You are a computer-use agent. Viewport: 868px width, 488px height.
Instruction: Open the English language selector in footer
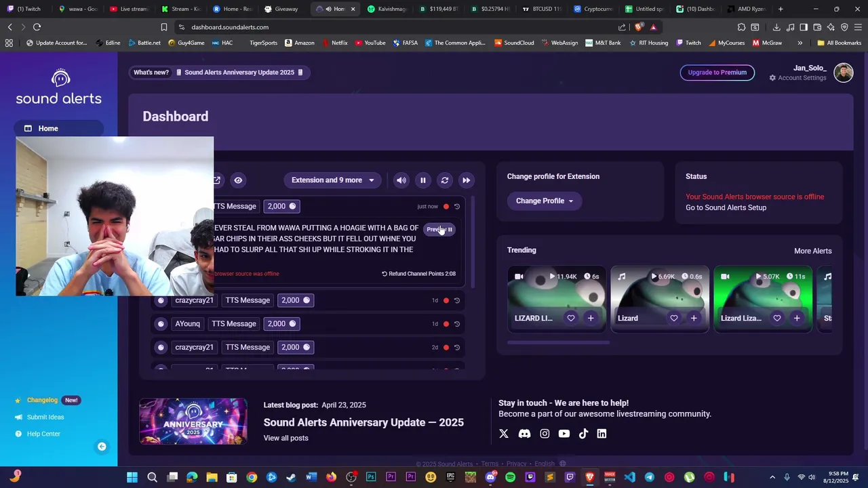click(x=550, y=464)
